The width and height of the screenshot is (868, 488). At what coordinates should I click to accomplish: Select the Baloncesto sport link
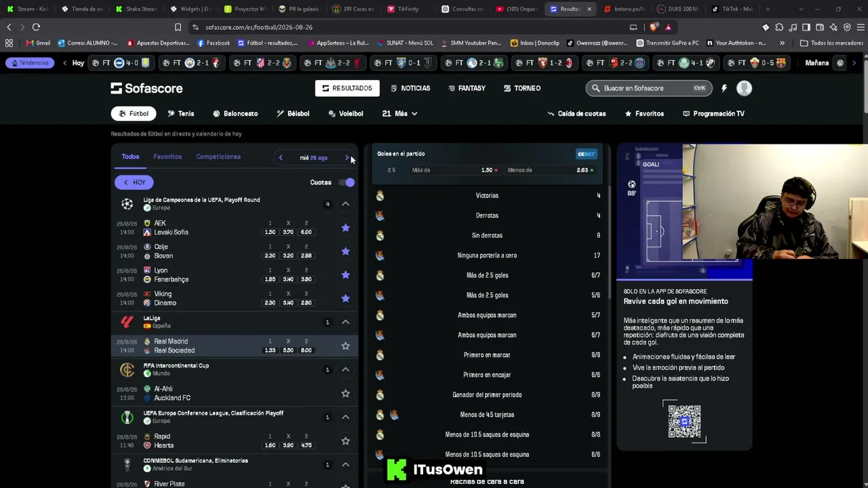(x=235, y=114)
